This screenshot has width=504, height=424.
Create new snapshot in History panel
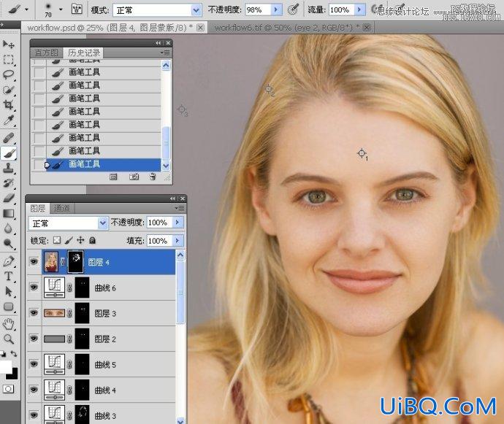[x=134, y=177]
